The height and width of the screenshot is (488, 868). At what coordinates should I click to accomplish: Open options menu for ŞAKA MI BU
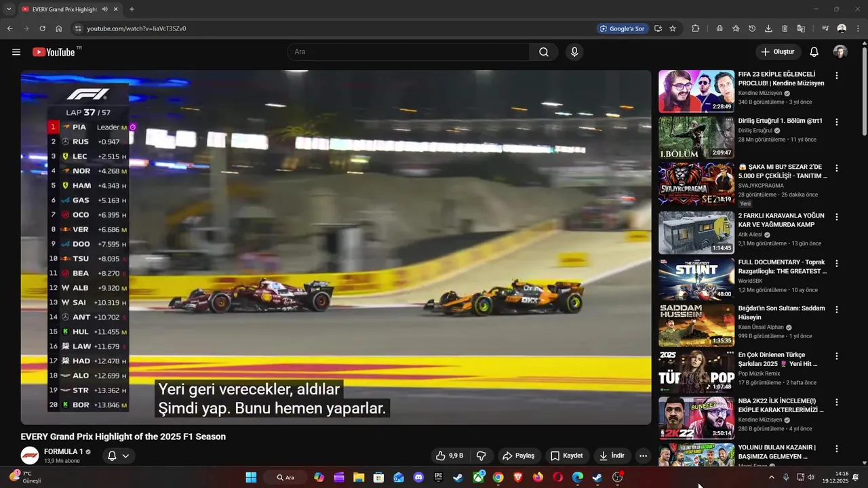(x=837, y=168)
